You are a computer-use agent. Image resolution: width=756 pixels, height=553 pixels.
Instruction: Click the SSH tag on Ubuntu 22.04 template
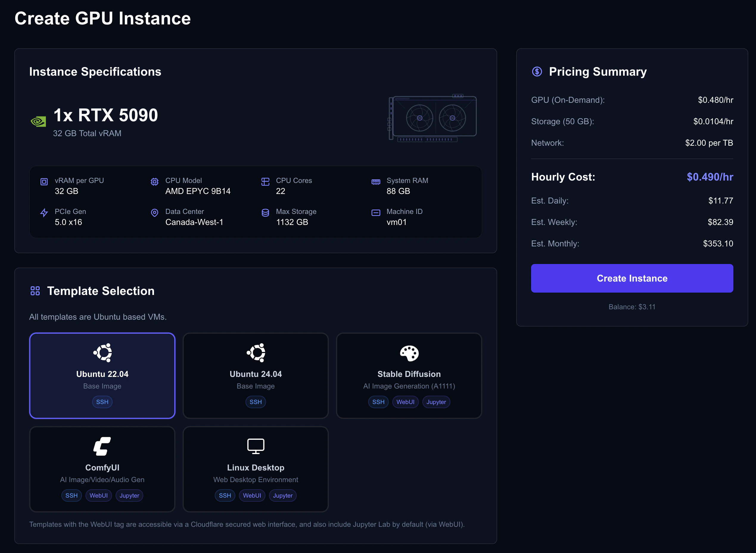[x=102, y=402]
